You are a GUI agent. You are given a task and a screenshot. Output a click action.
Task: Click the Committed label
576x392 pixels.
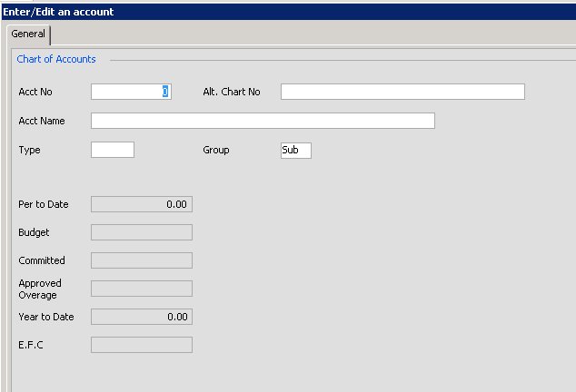tap(42, 260)
